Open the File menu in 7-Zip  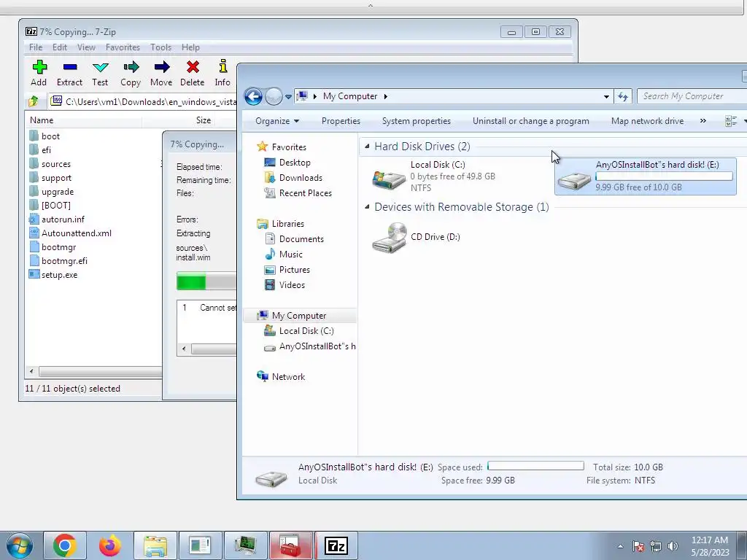point(36,47)
